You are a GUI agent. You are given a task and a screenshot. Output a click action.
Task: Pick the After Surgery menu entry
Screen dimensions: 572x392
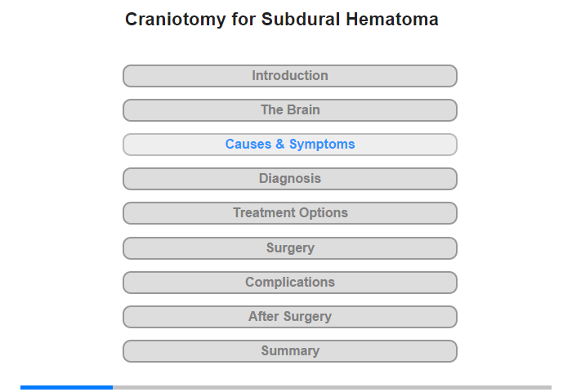[x=289, y=317]
